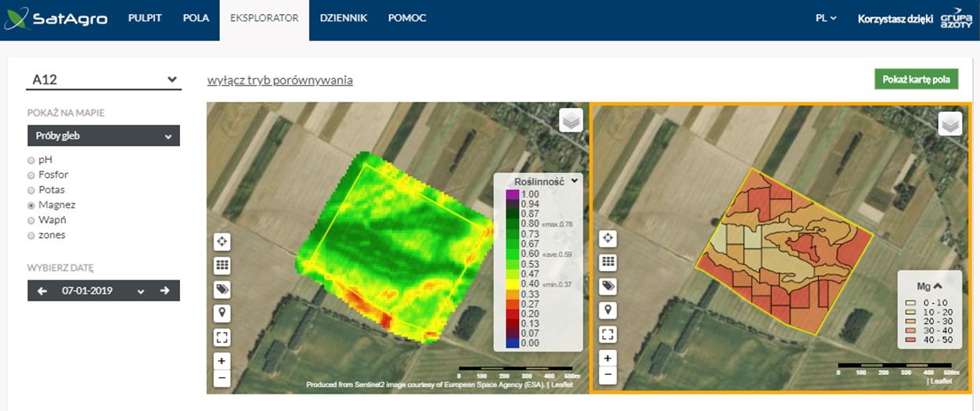Click tag label icon on left map
Screen dimensions: 980x411
coord(222,290)
